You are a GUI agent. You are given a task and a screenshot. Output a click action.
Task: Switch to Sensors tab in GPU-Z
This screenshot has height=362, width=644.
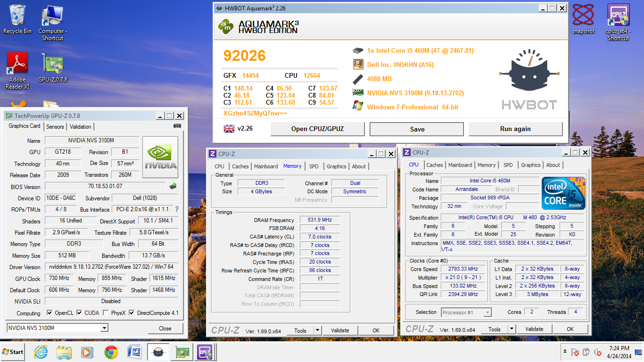click(x=55, y=126)
